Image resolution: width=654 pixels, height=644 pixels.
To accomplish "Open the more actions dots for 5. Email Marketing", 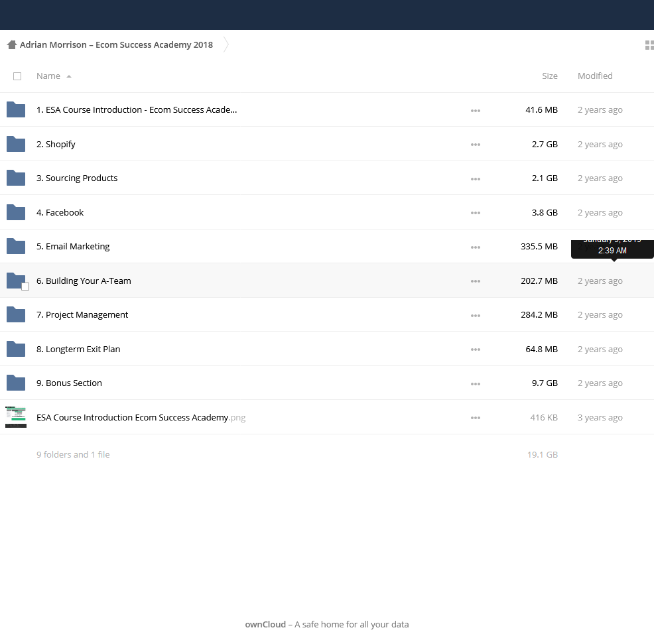I will pos(476,247).
